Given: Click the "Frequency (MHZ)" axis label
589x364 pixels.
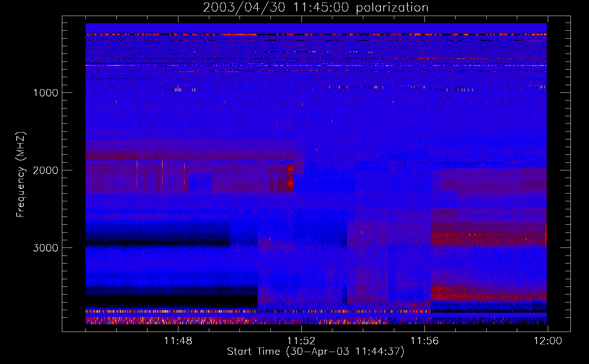Looking at the screenshot, I should tap(21, 175).
